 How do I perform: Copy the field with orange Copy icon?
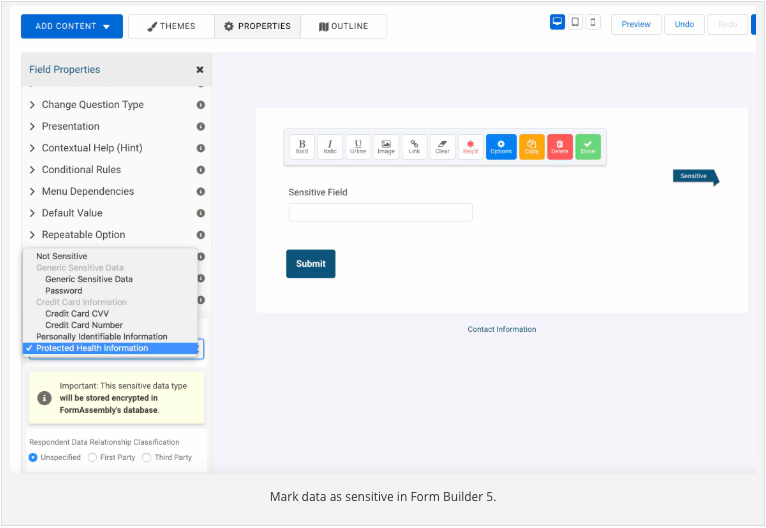(x=532, y=147)
